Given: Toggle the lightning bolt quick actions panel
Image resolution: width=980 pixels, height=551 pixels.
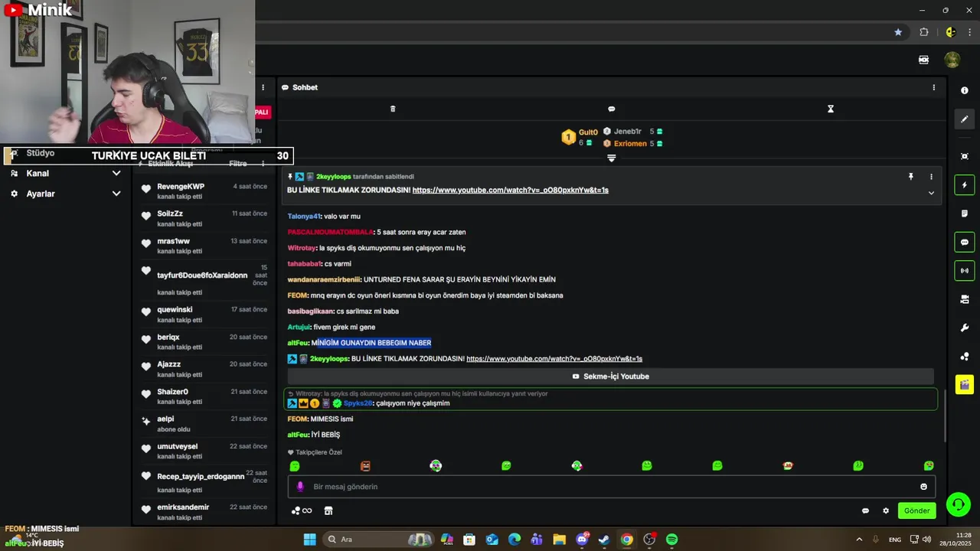Looking at the screenshot, I should pos(964,185).
